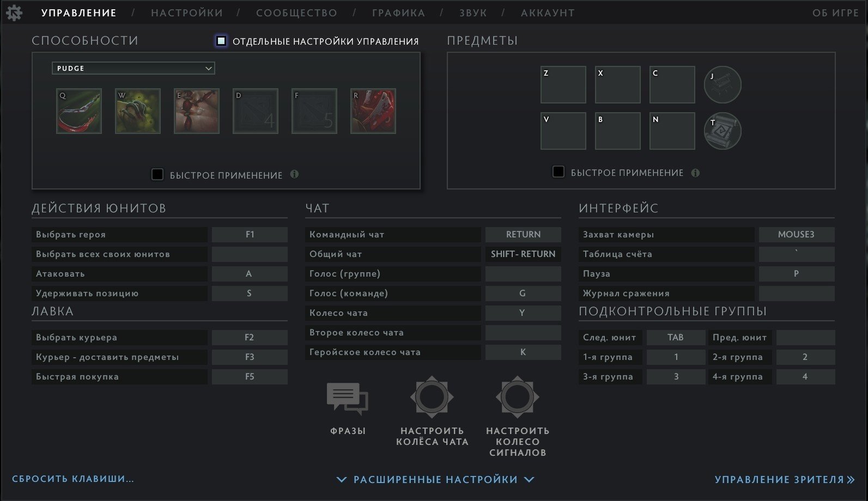Click the Атаковать key binding field A
Viewport: 868px width, 501px height.
[250, 274]
